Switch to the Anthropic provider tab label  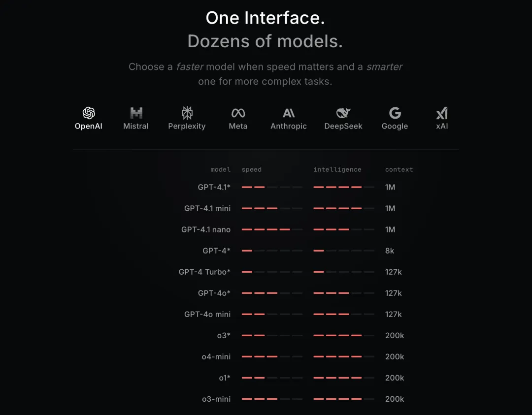(x=289, y=127)
